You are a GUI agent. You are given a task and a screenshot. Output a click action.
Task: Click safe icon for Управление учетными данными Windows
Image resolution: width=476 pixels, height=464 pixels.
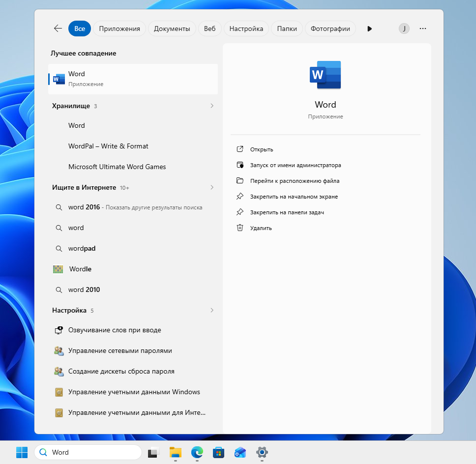[x=59, y=392]
